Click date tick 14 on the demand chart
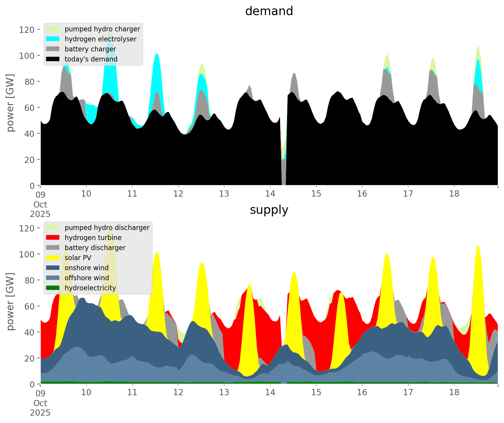 [270, 194]
